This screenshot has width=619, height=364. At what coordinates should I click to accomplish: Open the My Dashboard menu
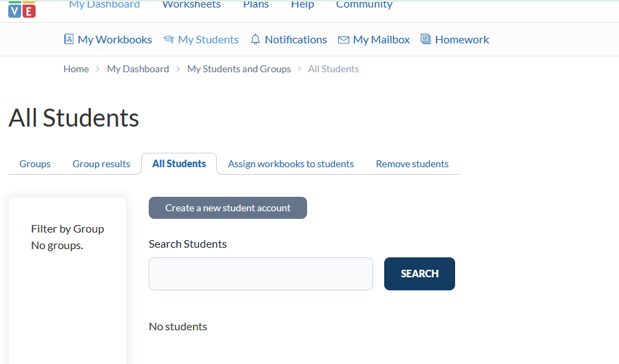pyautogui.click(x=104, y=5)
